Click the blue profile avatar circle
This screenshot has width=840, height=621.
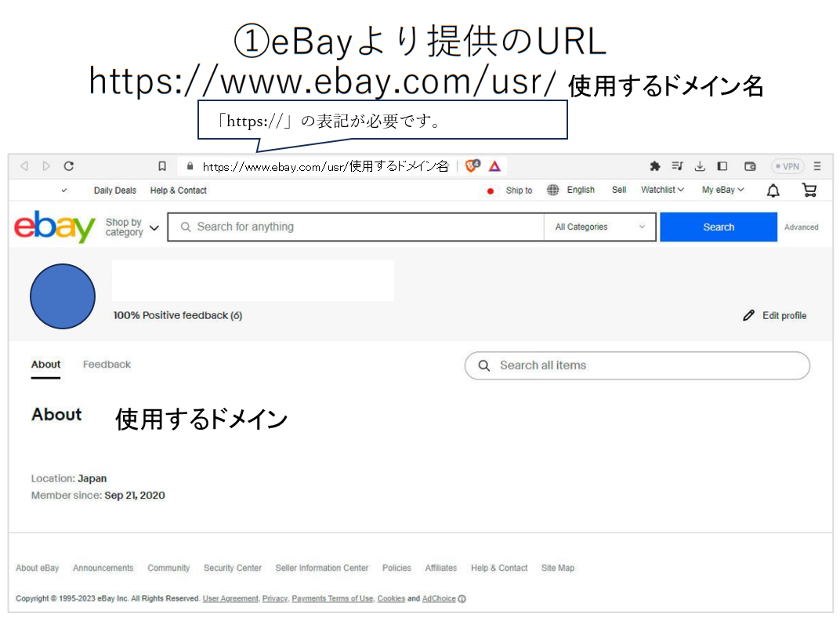tap(63, 296)
